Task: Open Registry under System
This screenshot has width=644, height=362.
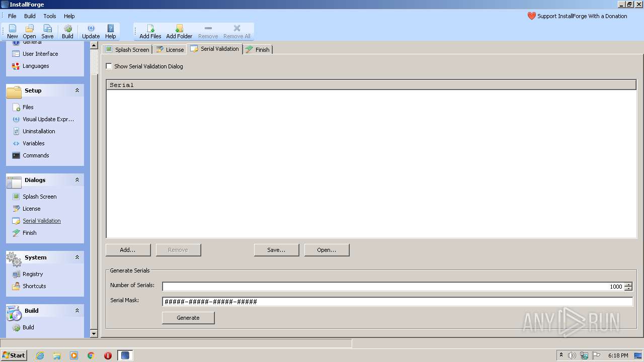Action: pos(33,274)
